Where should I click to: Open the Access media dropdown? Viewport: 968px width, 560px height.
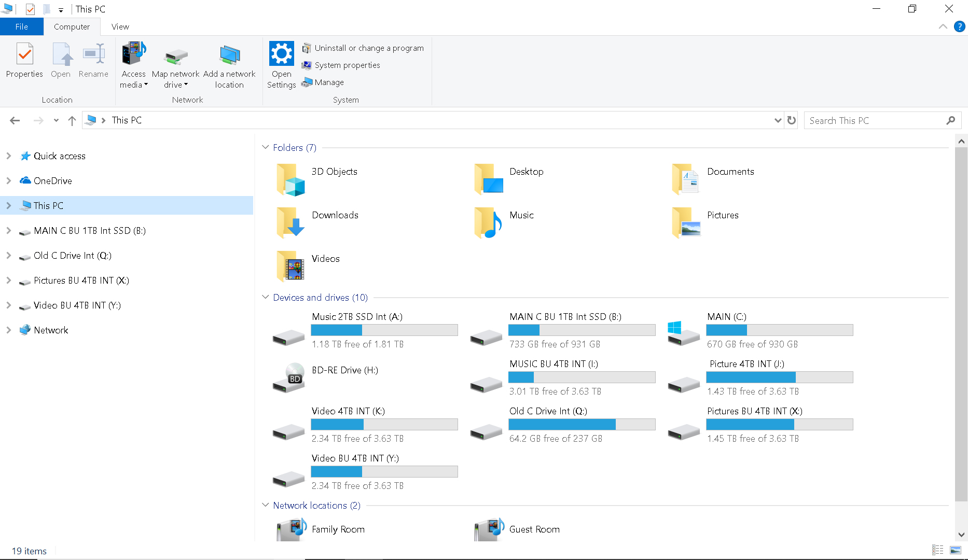(134, 65)
